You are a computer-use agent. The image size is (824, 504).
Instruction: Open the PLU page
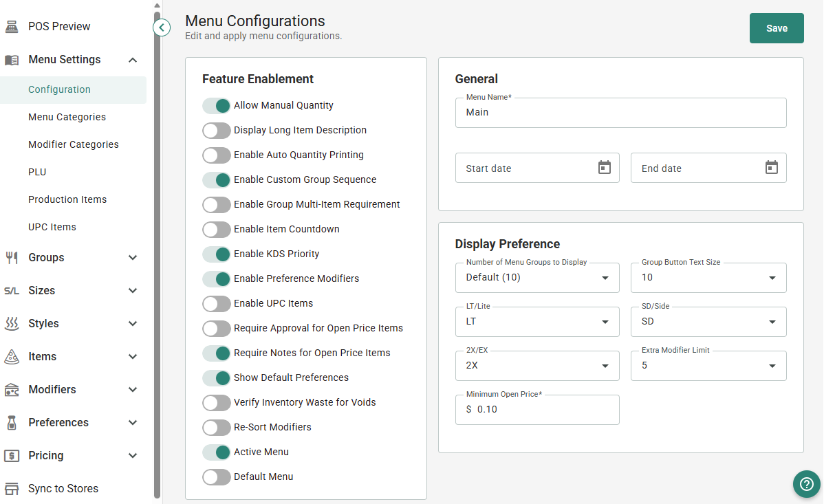37,173
